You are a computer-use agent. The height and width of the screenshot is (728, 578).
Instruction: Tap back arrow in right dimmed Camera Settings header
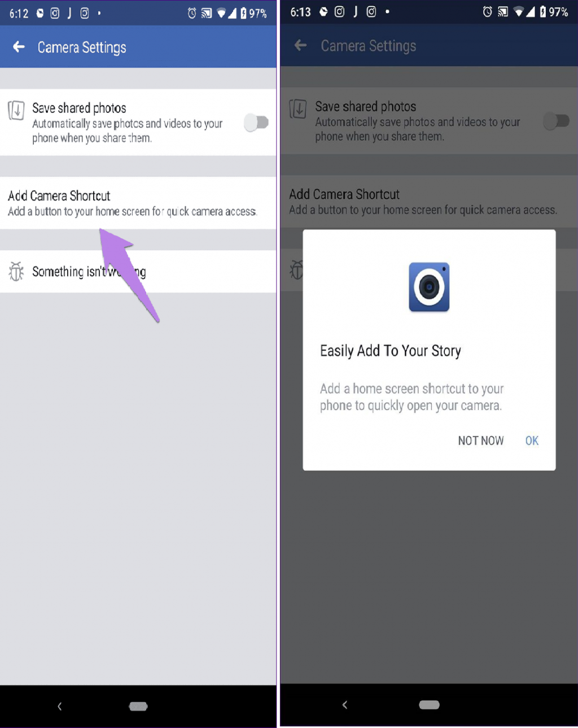click(x=301, y=45)
